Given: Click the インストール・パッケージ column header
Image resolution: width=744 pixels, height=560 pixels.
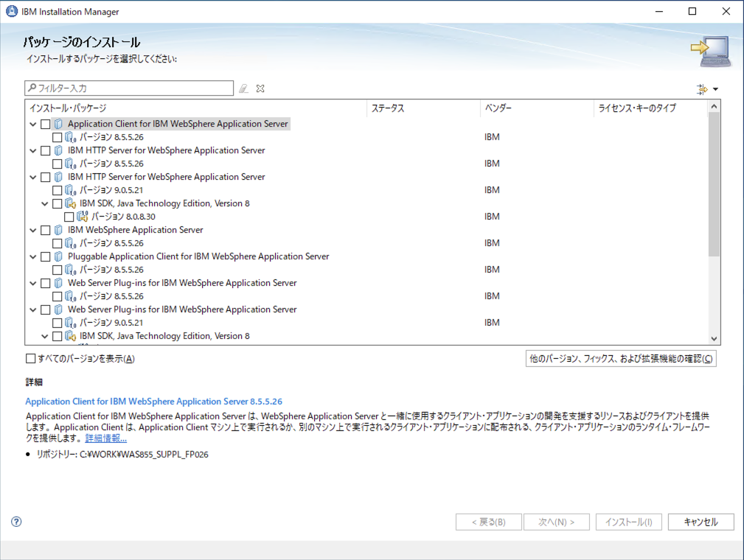Looking at the screenshot, I should tap(196, 108).
